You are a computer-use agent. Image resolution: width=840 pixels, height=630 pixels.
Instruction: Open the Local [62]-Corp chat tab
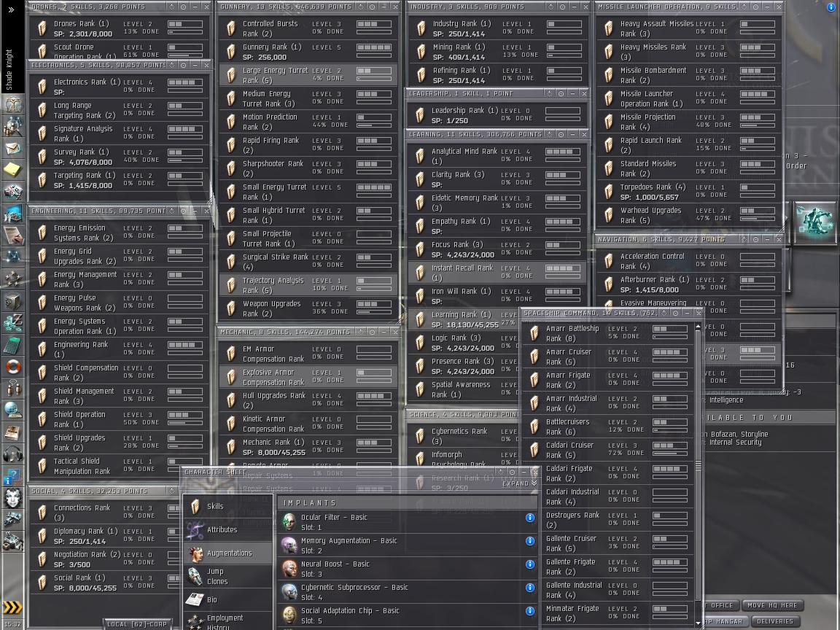pos(138,623)
